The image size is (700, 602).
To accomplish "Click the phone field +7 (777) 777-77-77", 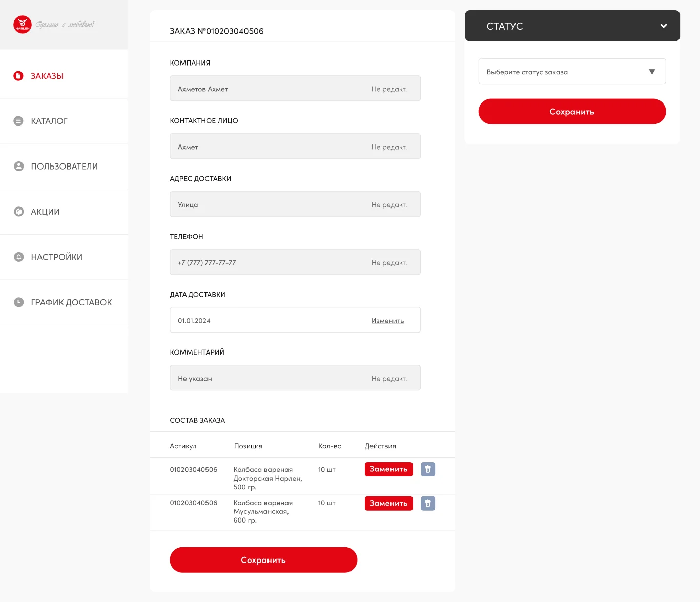I will [x=295, y=262].
